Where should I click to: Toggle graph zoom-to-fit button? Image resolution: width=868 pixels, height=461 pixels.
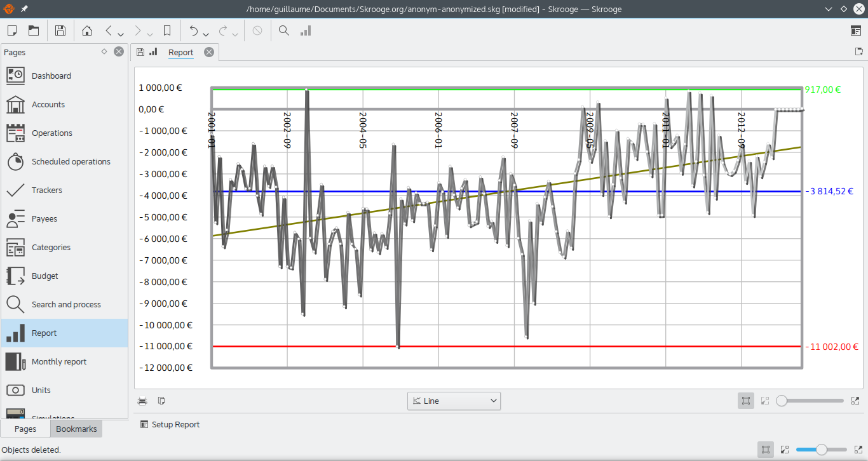(746, 401)
